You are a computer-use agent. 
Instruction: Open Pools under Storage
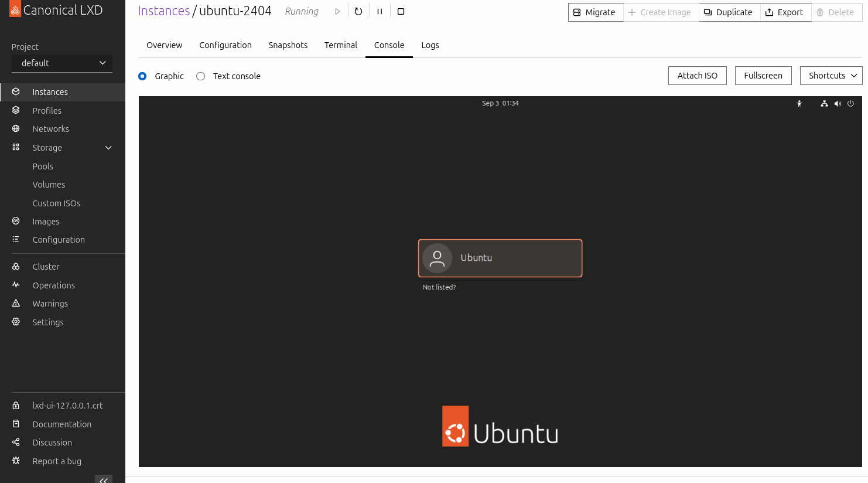pos(43,166)
